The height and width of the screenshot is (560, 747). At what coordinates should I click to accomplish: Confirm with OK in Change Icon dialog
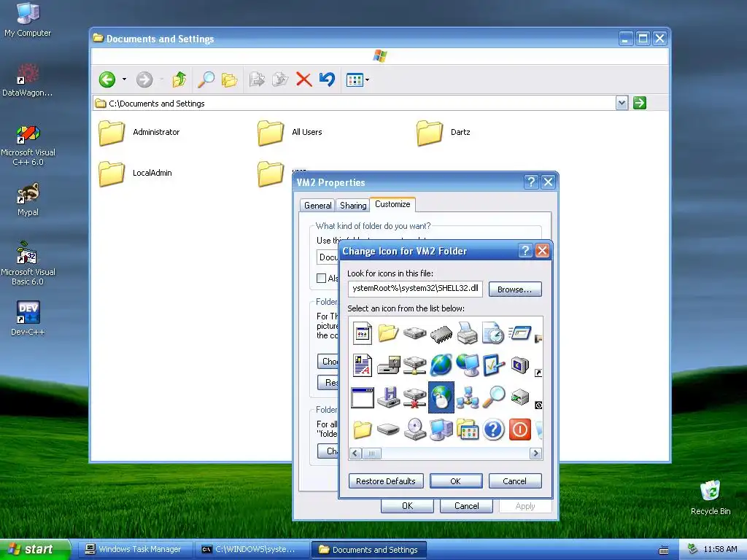456,481
